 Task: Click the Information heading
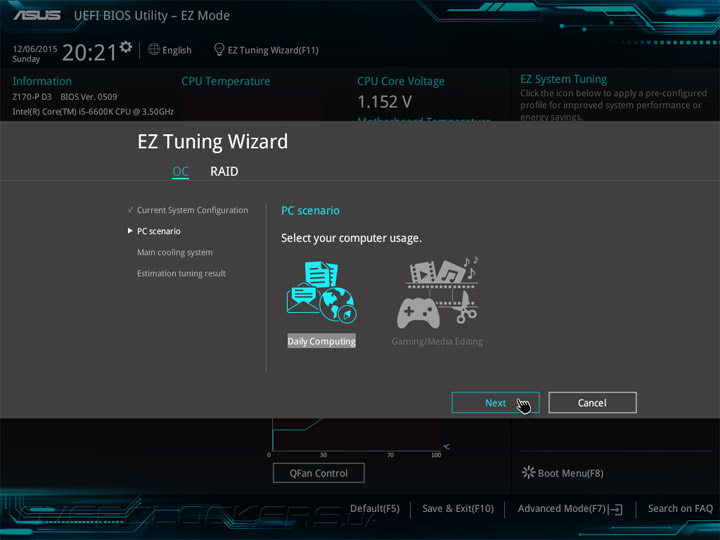pos(42,81)
